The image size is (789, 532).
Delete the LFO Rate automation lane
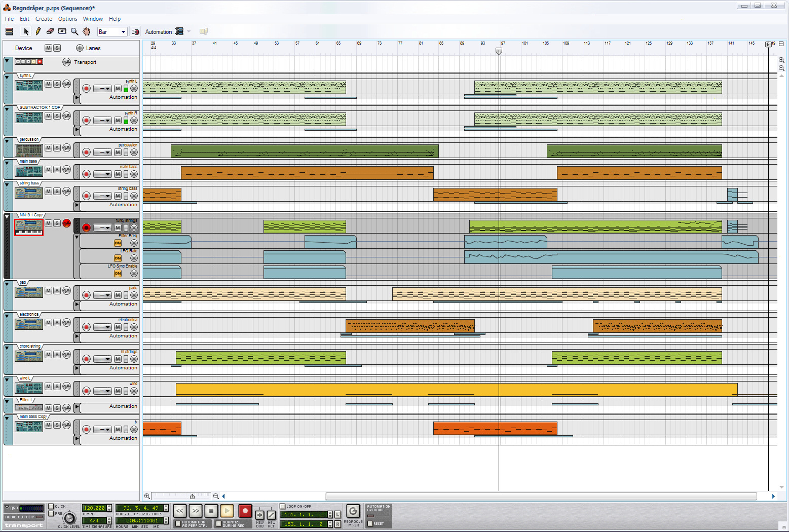click(134, 258)
